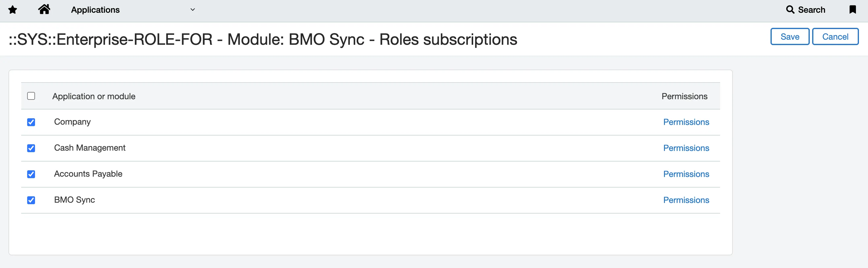
Task: Click the Cancel button
Action: click(835, 37)
